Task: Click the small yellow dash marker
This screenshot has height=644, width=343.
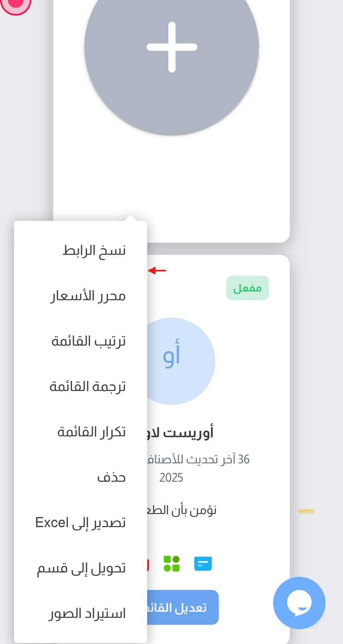Action: pos(306,512)
